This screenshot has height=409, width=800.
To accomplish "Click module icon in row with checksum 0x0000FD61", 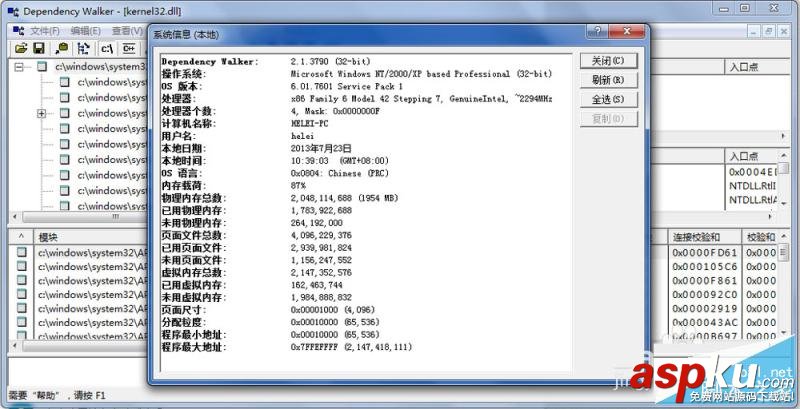I will (21, 252).
